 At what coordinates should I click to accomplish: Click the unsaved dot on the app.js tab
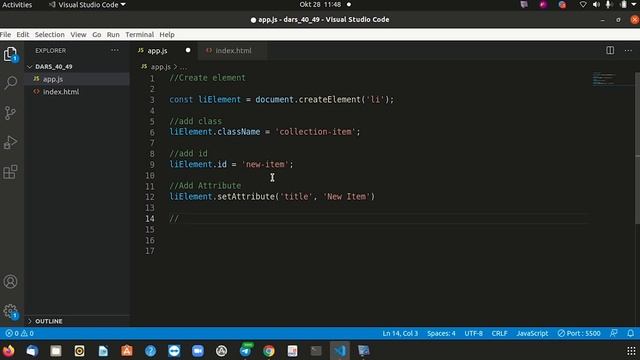(188, 50)
